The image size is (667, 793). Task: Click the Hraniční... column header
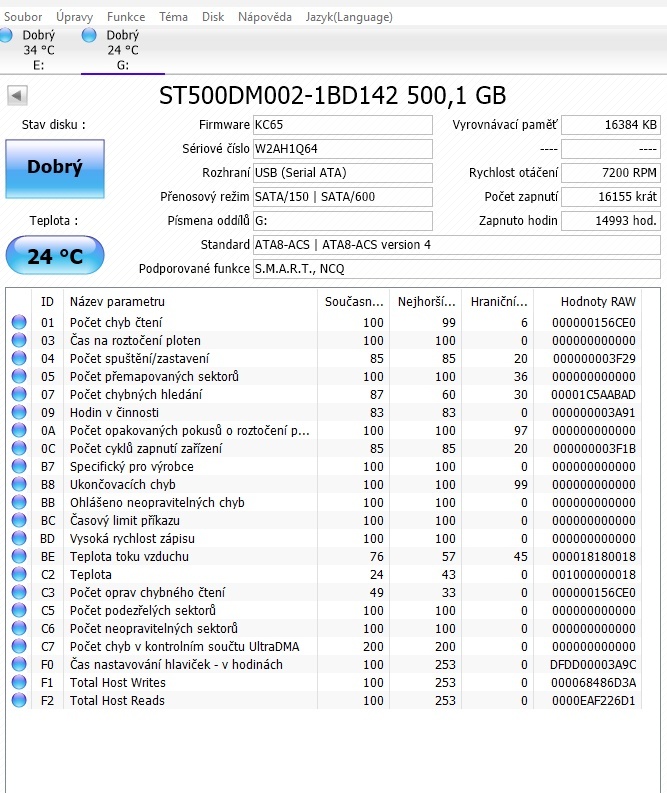point(498,302)
